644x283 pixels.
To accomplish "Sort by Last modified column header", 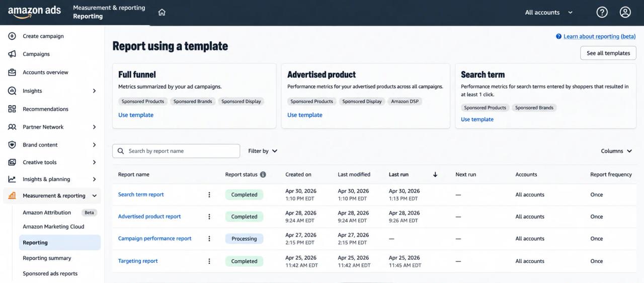I will (x=354, y=175).
